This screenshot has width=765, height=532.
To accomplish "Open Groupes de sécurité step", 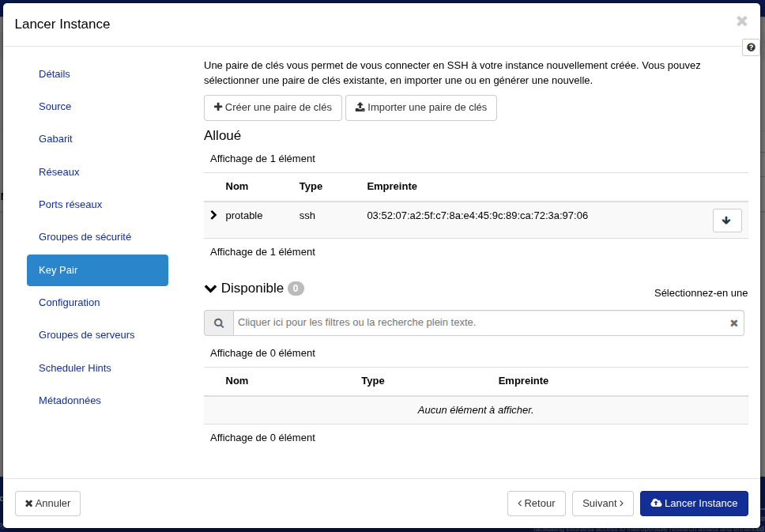I will (x=85, y=237).
